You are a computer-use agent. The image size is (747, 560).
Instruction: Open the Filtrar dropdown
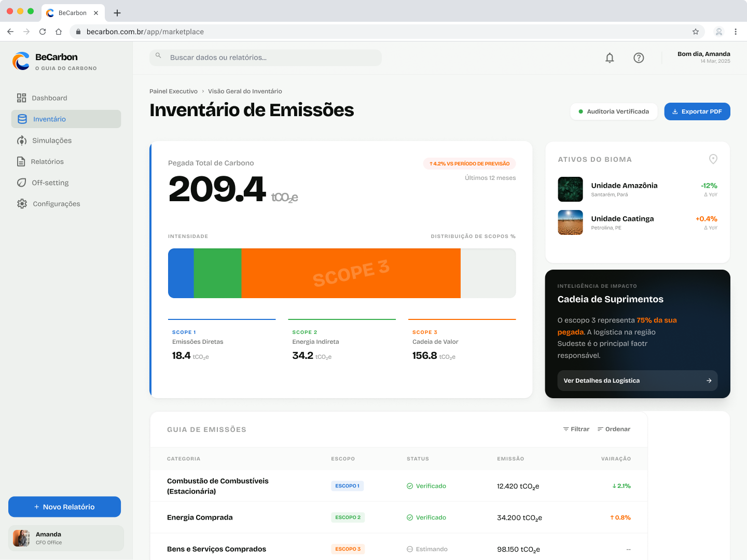tap(576, 429)
